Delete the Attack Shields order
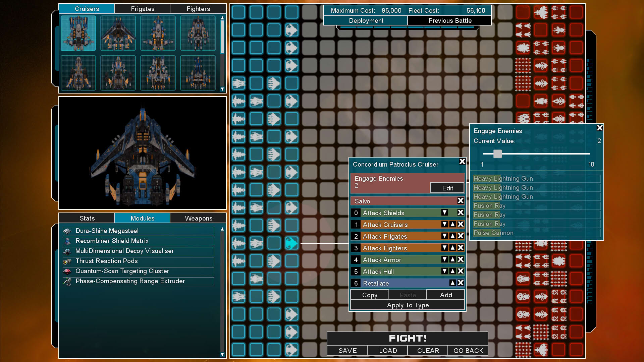The image size is (644, 362). [461, 213]
